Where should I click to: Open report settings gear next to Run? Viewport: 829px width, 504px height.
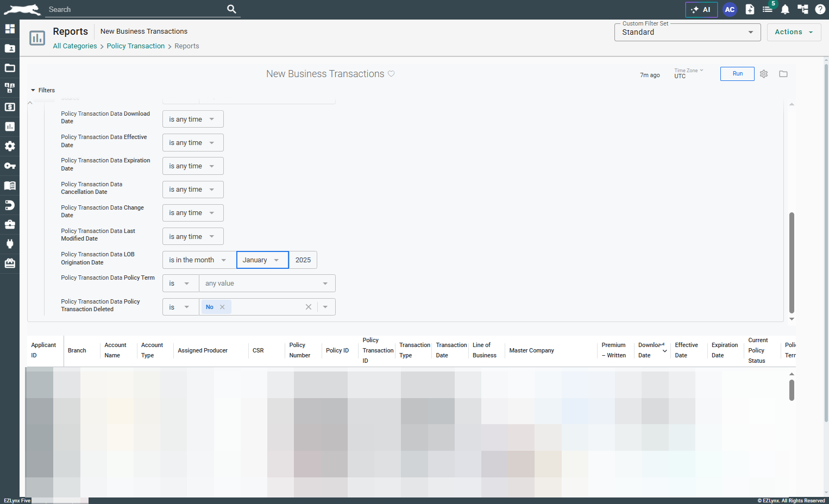(x=764, y=74)
